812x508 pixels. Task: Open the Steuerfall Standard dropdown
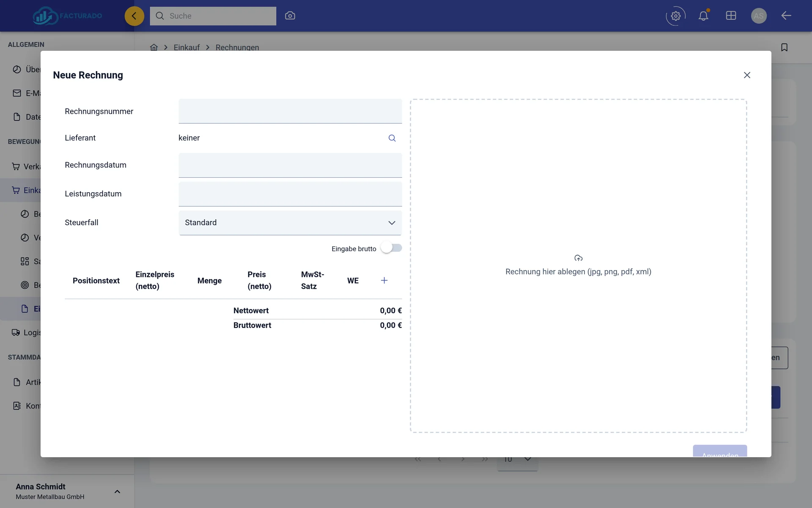pyautogui.click(x=290, y=223)
